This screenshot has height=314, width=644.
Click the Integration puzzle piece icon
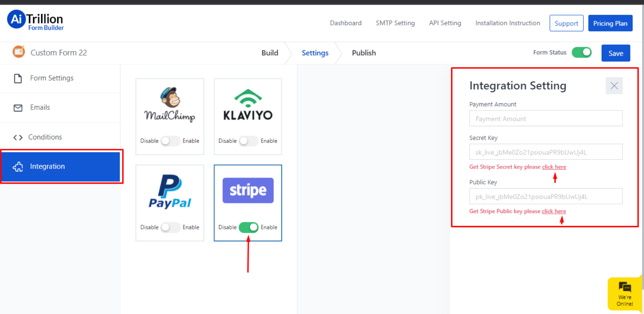pyautogui.click(x=18, y=167)
